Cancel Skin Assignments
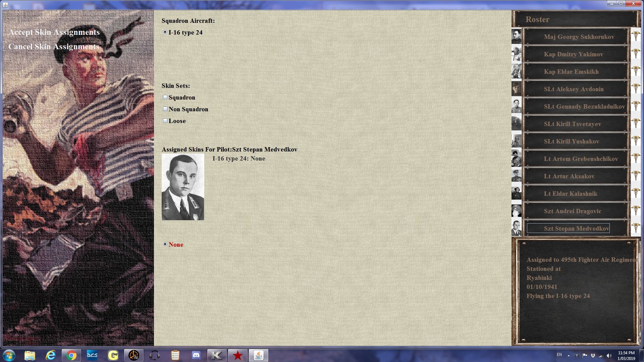The height and width of the screenshot is (362, 644). pos(54,47)
